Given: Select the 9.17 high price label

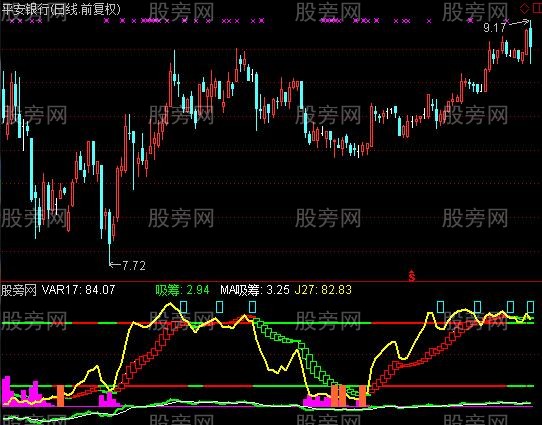Looking at the screenshot, I should coord(494,28).
